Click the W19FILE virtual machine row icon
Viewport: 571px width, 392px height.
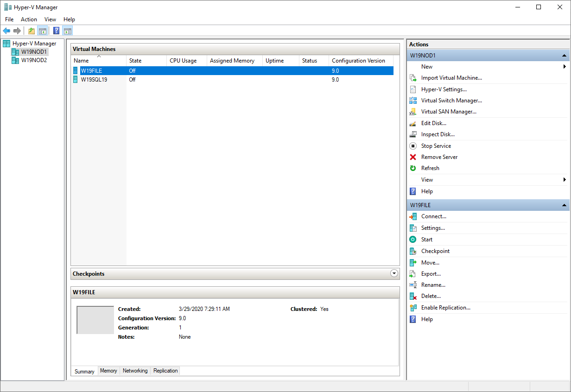(x=76, y=71)
